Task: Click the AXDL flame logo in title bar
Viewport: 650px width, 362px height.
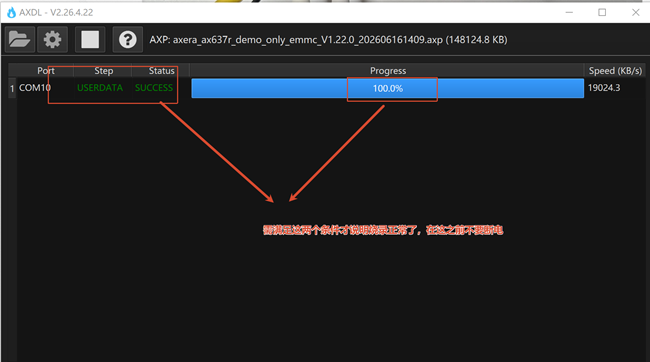Action: 11,12
